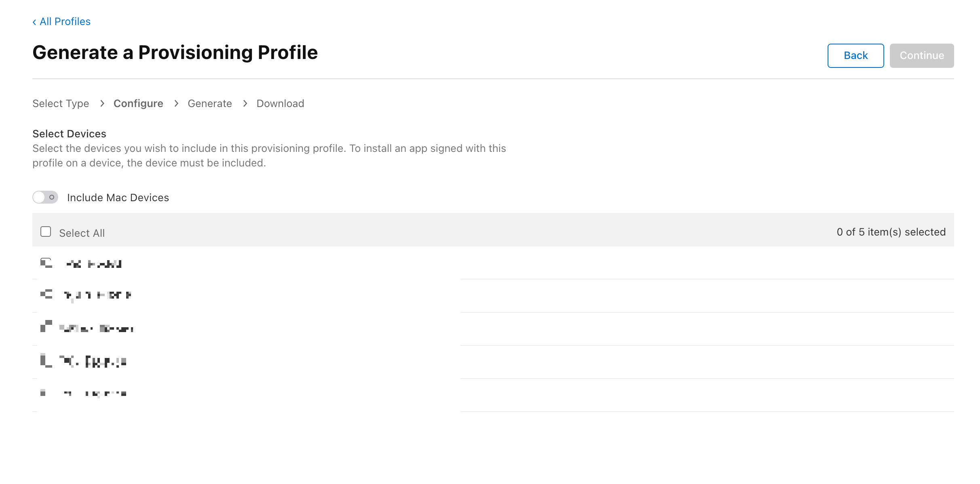Click the Include Mac Devices label text

pos(118,198)
